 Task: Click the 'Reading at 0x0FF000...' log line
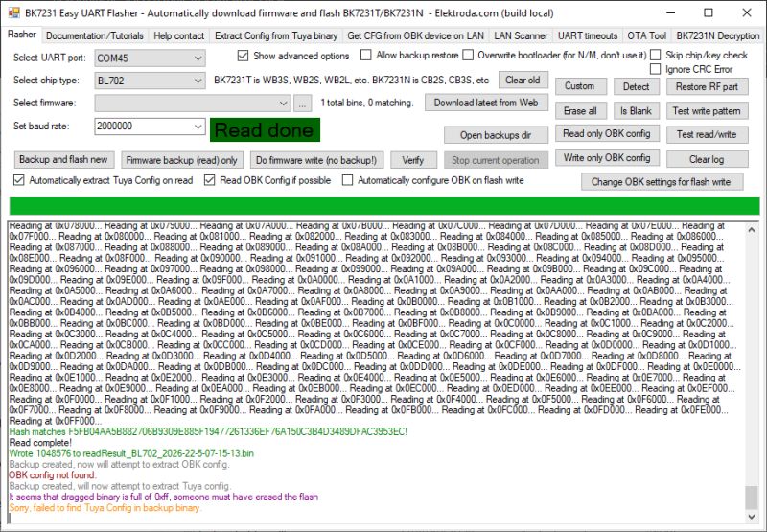pyautogui.click(x=56, y=421)
